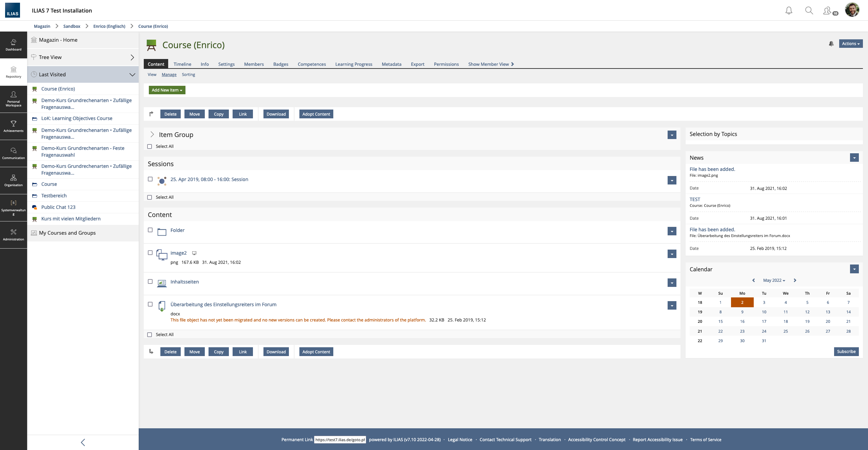Tick the checkbox for image2 file
The height and width of the screenshot is (450, 868).
pyautogui.click(x=150, y=253)
